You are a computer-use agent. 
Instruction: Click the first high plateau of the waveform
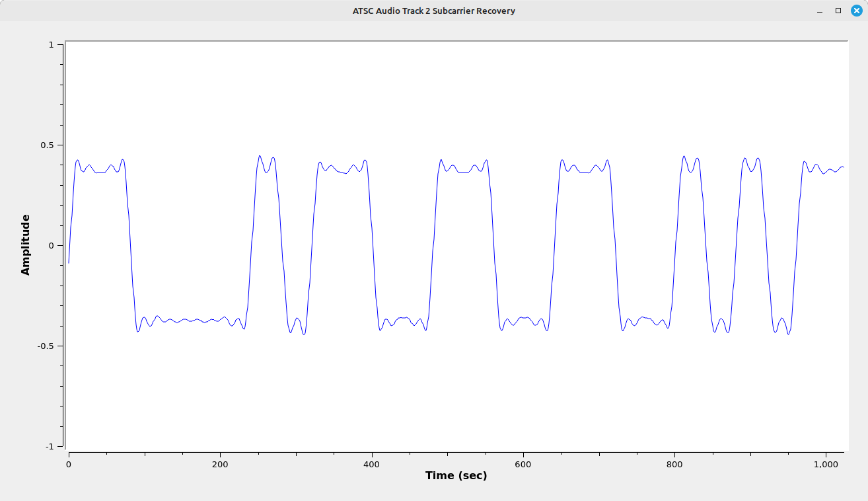[x=98, y=172]
